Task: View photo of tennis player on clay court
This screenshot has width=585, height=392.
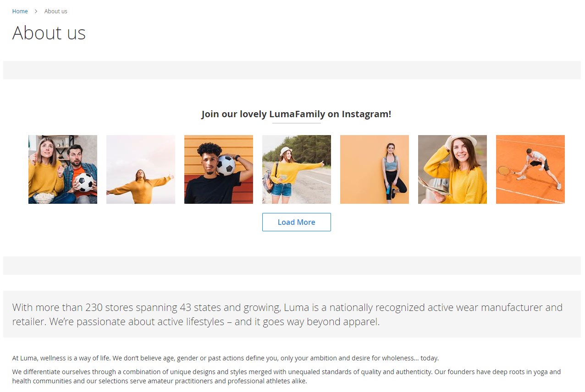Action: point(530,169)
